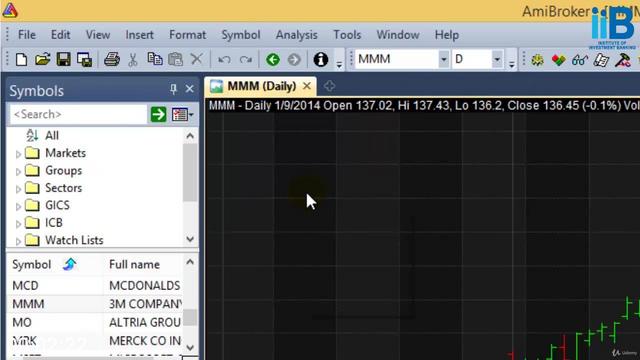The image size is (640, 360).
Task: Open the Insert menu
Action: (140, 35)
